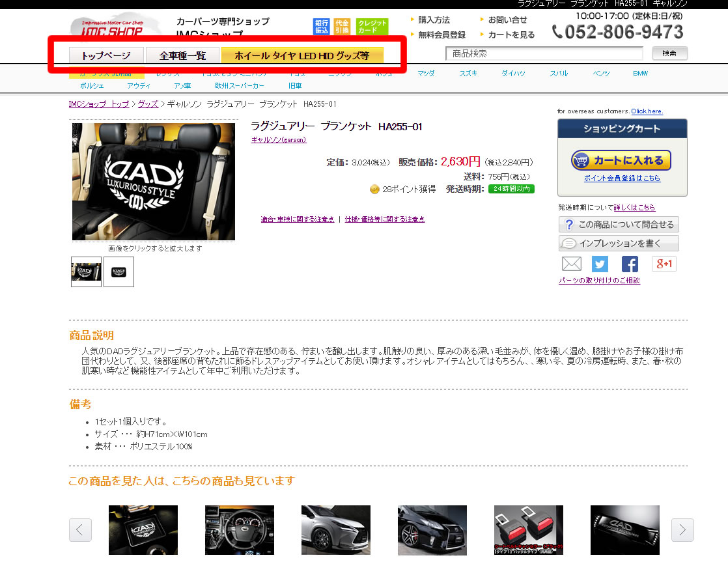
Task: Open 発送時期 詳しくはこちら link
Action: pyautogui.click(x=634, y=208)
